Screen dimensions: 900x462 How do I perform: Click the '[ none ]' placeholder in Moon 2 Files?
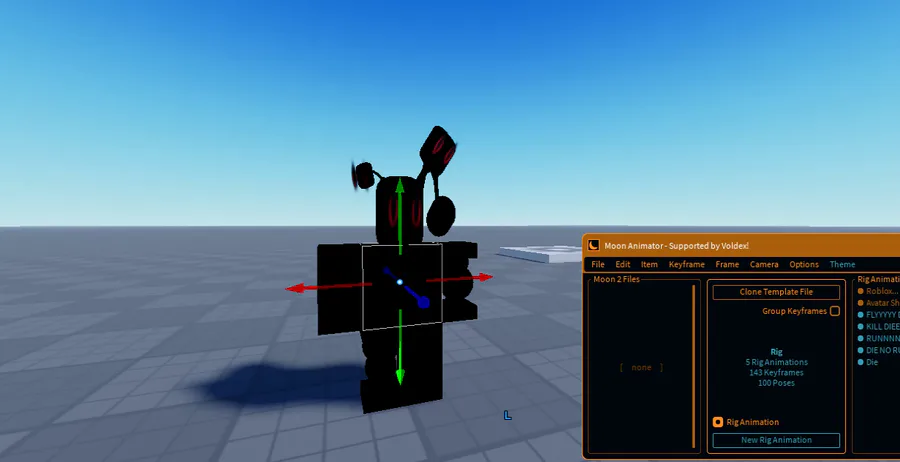(641, 367)
